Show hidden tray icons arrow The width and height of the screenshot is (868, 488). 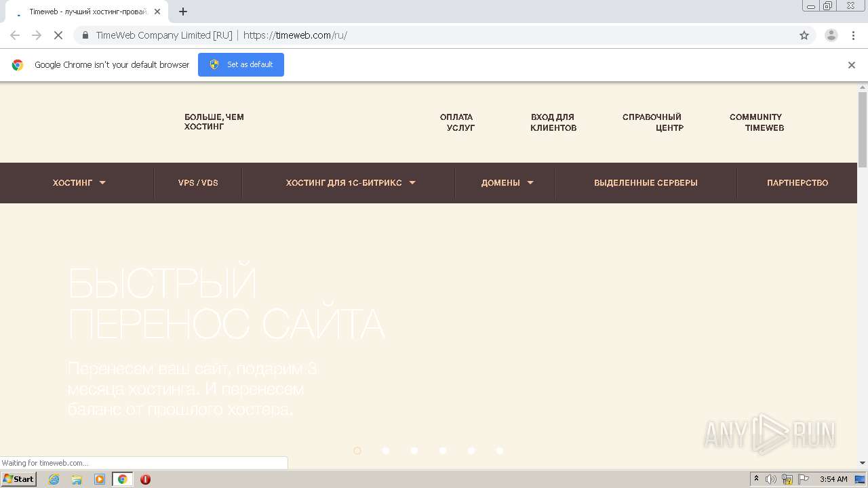pyautogui.click(x=756, y=479)
